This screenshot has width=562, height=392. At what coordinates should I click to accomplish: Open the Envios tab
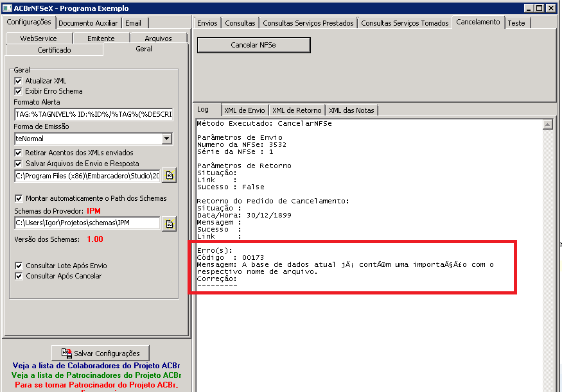pyautogui.click(x=207, y=23)
